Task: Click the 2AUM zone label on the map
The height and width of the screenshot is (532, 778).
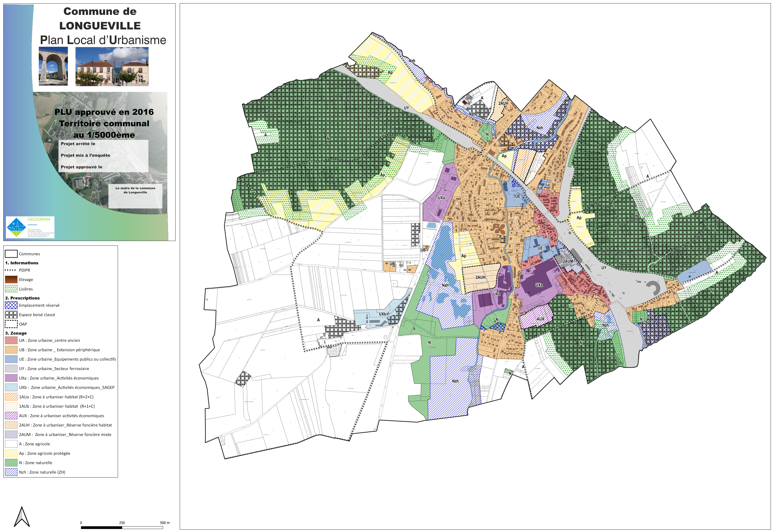Action: pyautogui.click(x=568, y=261)
